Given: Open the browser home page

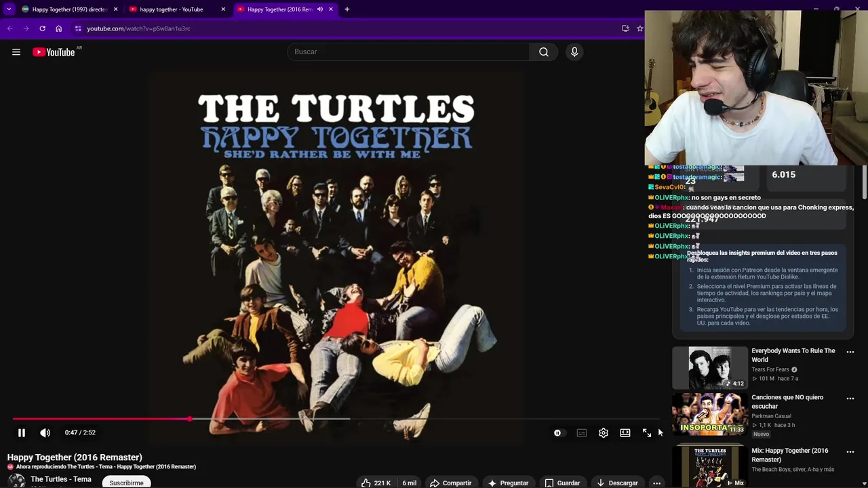Looking at the screenshot, I should click(58, 28).
